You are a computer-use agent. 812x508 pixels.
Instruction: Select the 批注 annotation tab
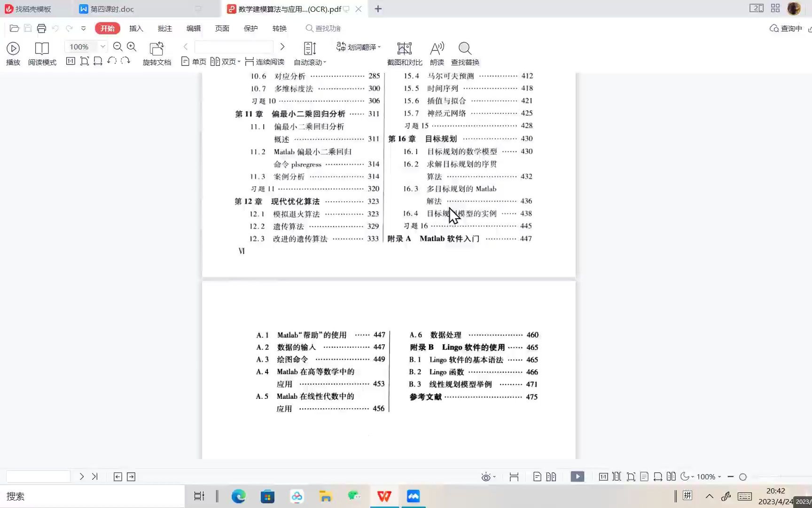(x=164, y=28)
